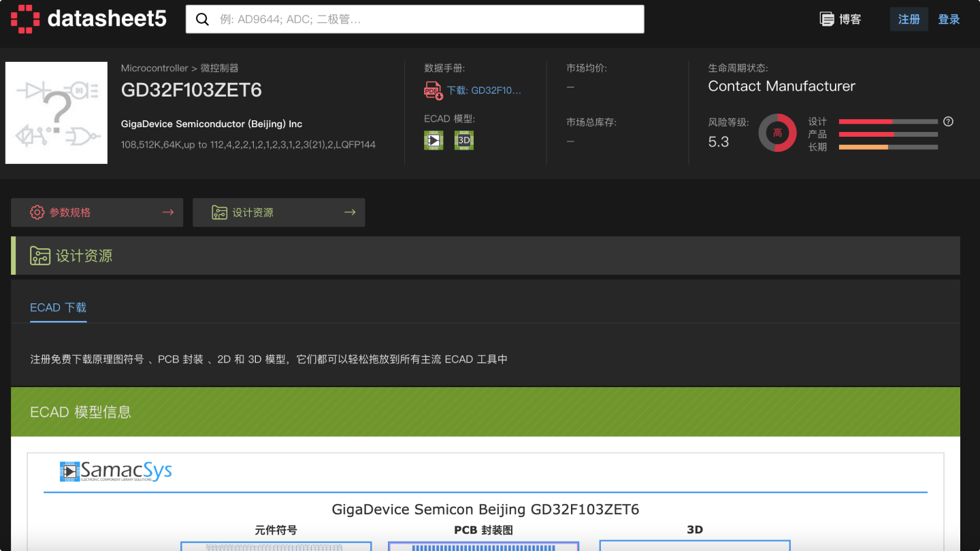The width and height of the screenshot is (980, 551).
Task: Click the 市场均价 label
Action: click(587, 68)
